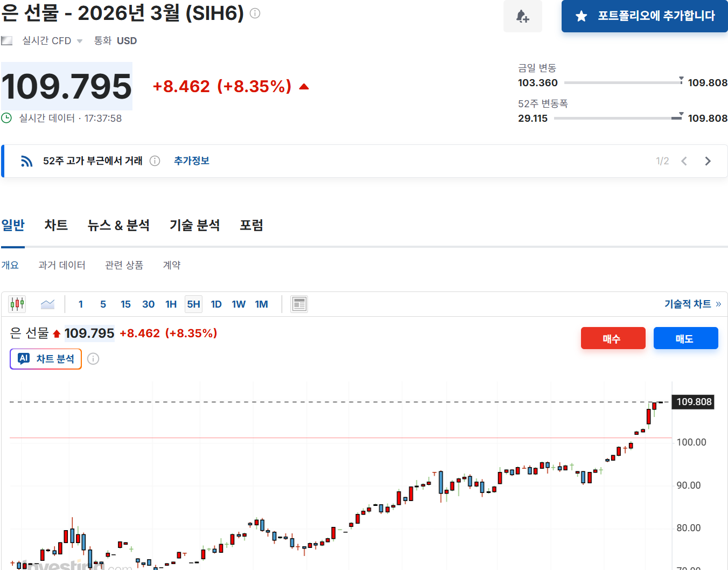Click the RSS feed signal icon
728x570 pixels.
[26, 161]
